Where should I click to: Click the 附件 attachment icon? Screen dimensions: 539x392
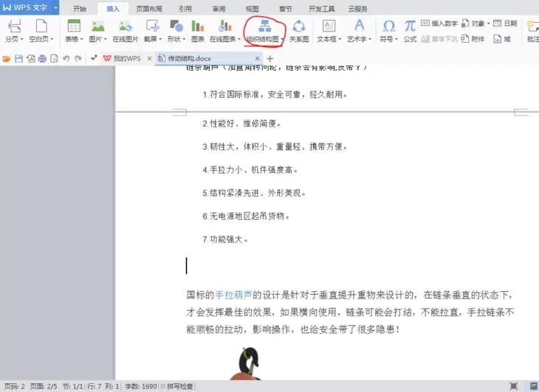click(x=473, y=39)
